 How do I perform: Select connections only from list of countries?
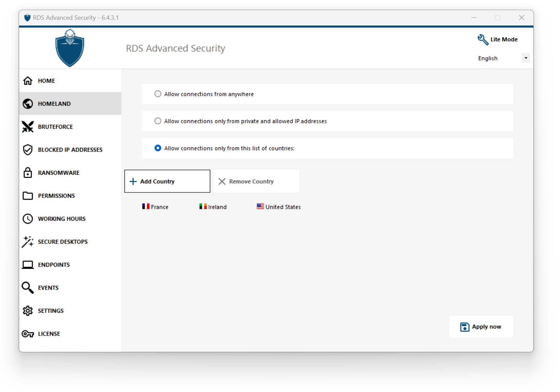[158, 148]
